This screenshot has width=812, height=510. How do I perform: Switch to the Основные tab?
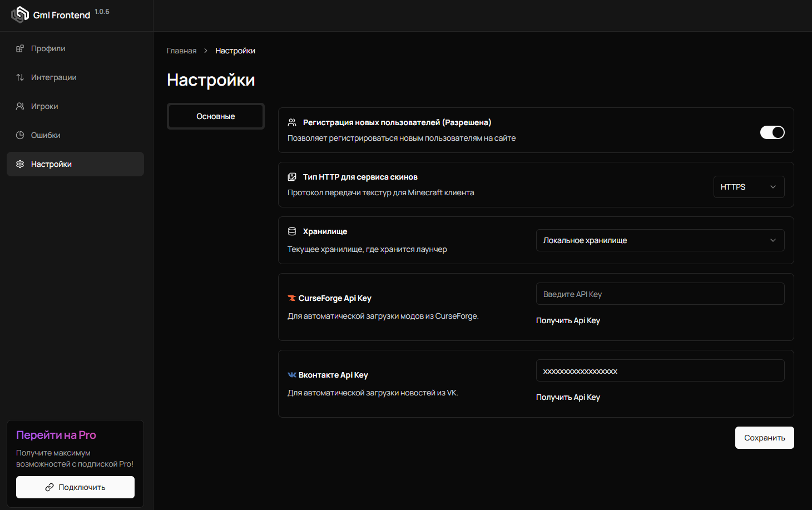[x=215, y=116]
